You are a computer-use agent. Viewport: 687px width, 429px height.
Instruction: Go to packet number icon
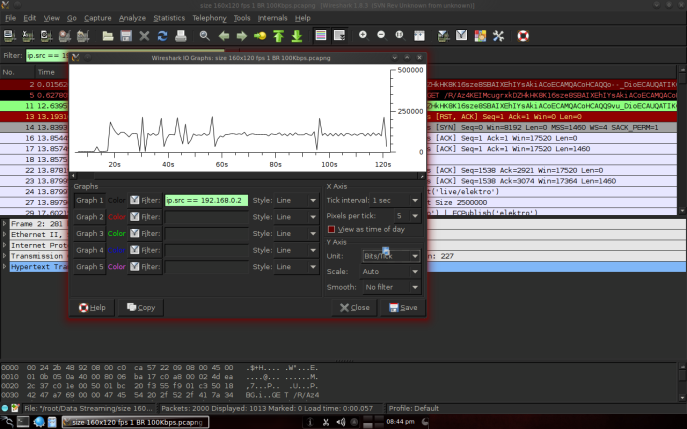260,35
